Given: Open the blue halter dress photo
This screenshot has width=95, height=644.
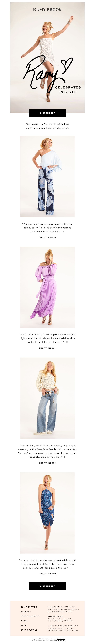Looking at the screenshot, I should click(47, 513).
